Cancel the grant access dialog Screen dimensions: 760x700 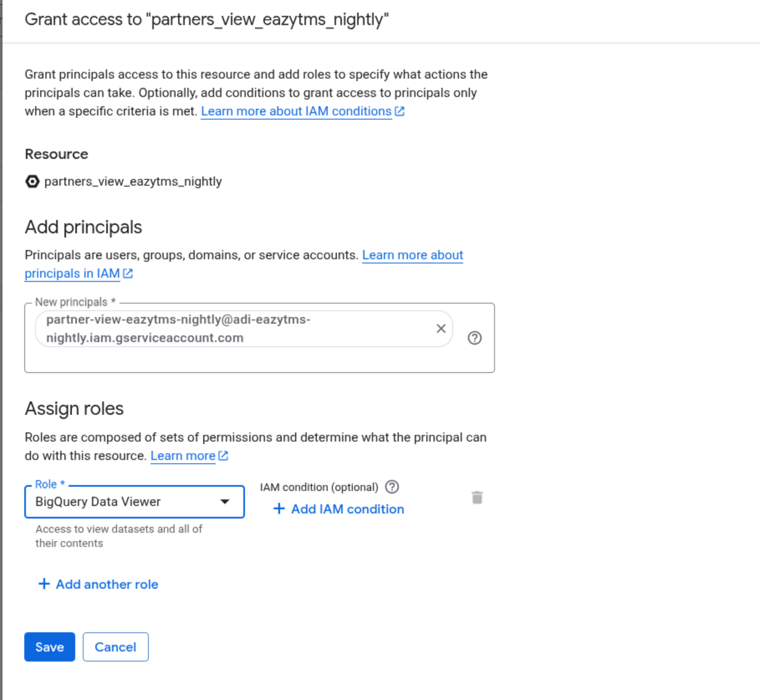115,647
